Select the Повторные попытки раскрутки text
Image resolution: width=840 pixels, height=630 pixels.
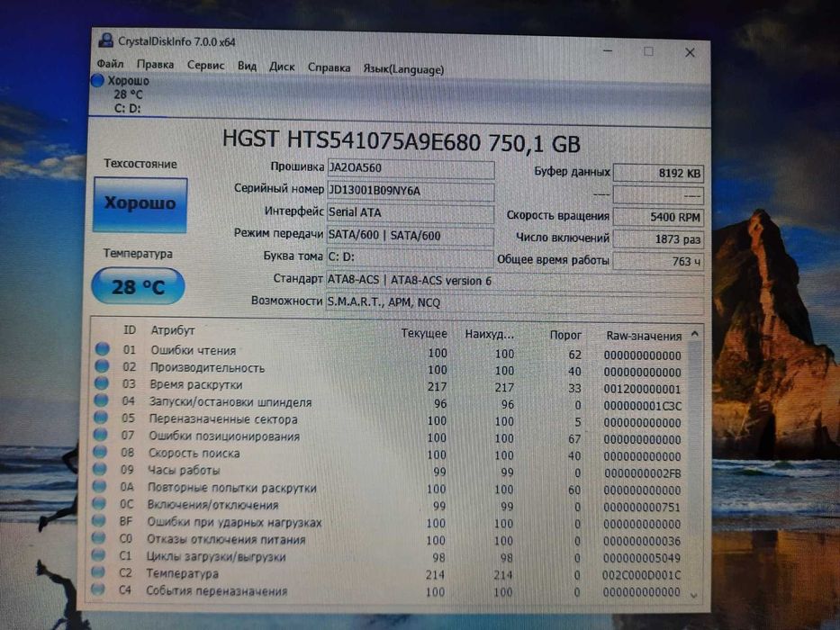point(232,488)
